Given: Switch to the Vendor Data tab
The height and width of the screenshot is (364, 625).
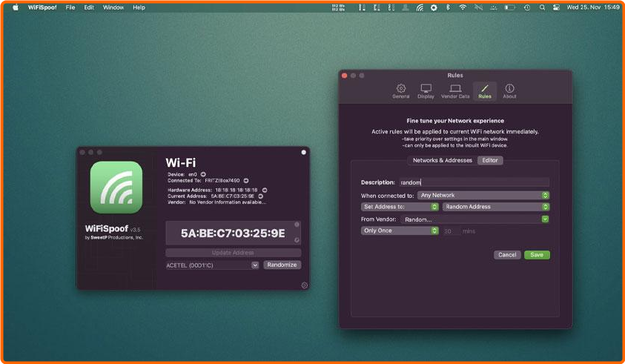Looking at the screenshot, I should pos(455,91).
